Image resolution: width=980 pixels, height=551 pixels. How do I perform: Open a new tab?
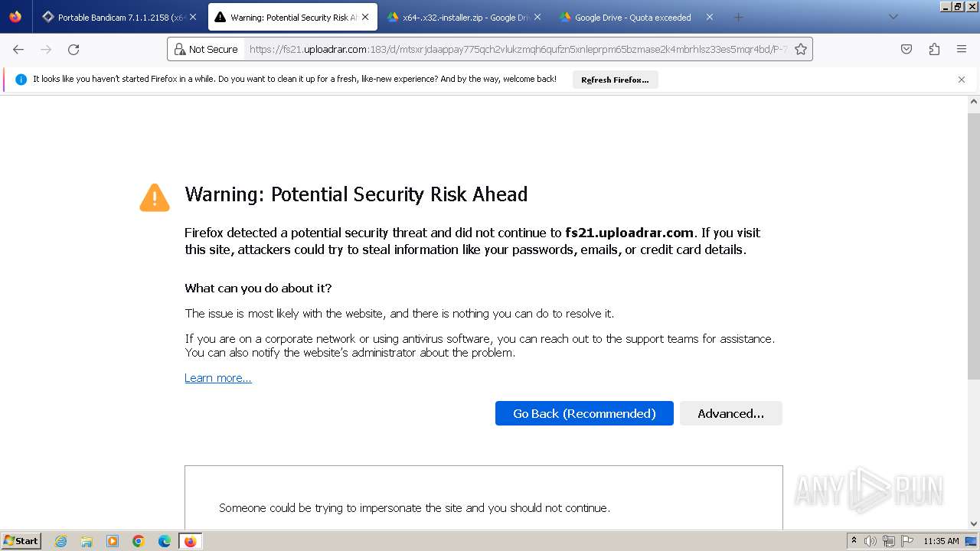click(x=738, y=17)
